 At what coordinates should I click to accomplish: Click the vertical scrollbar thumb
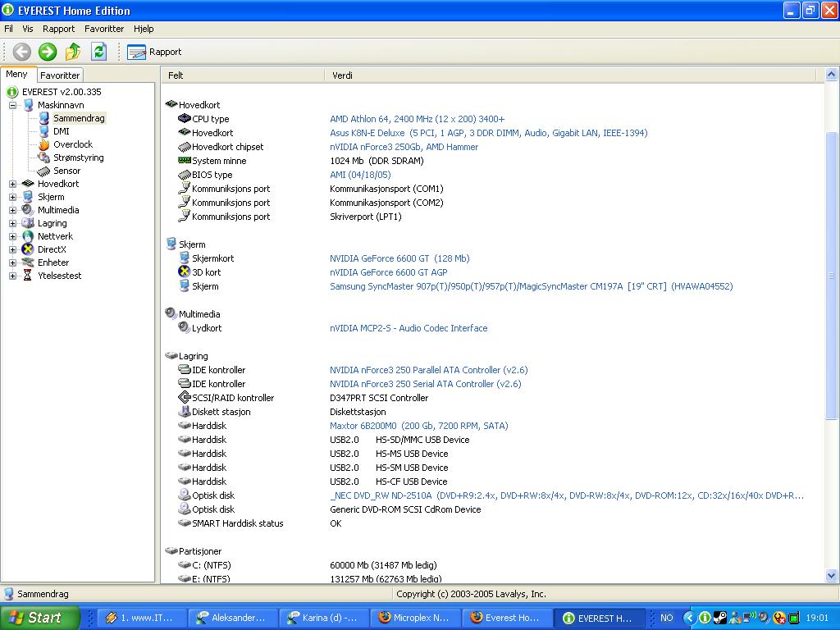point(832,276)
